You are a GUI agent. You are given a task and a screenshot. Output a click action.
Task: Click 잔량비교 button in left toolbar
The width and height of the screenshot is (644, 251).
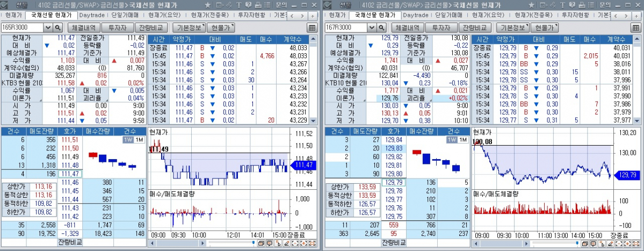pyautogui.click(x=151, y=27)
